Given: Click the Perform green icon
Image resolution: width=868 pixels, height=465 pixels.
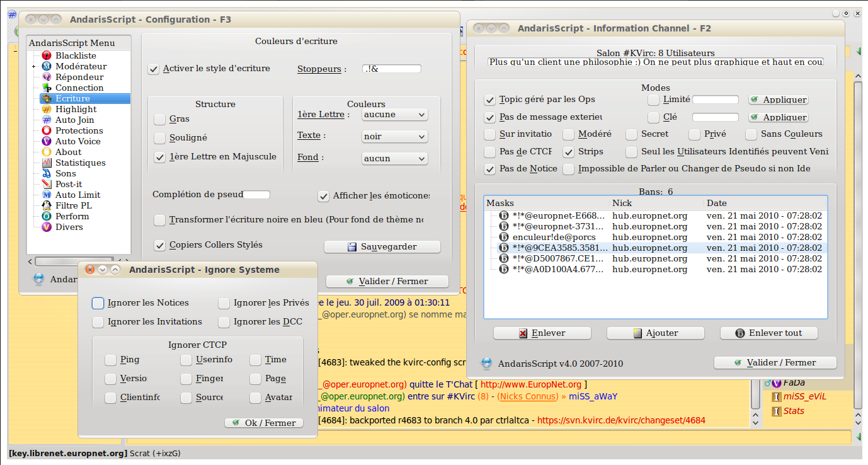Looking at the screenshot, I should click(47, 216).
